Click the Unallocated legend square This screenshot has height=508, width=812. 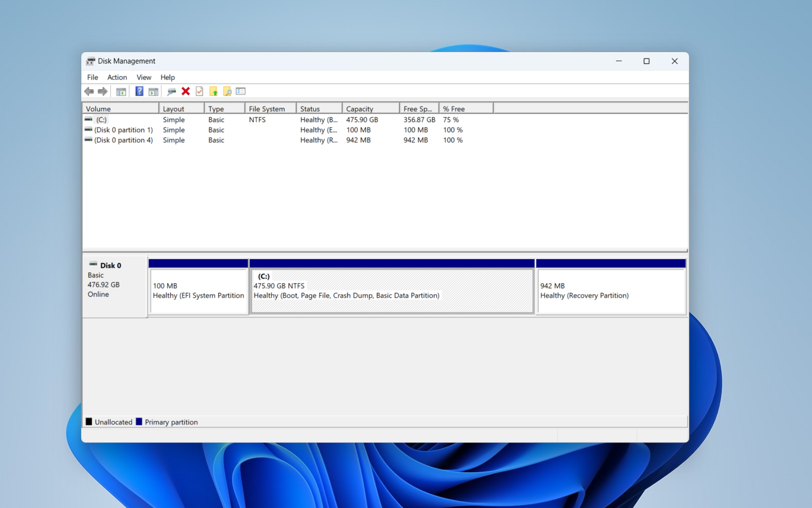(x=89, y=422)
